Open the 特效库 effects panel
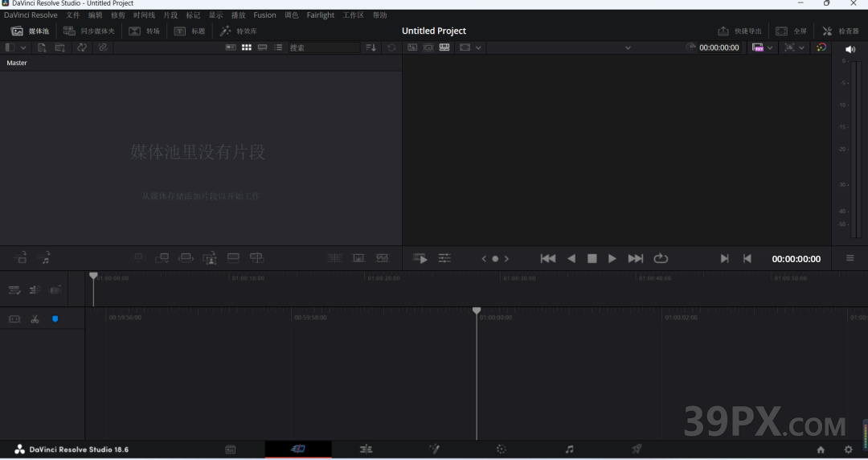This screenshot has width=868, height=460. [x=239, y=31]
